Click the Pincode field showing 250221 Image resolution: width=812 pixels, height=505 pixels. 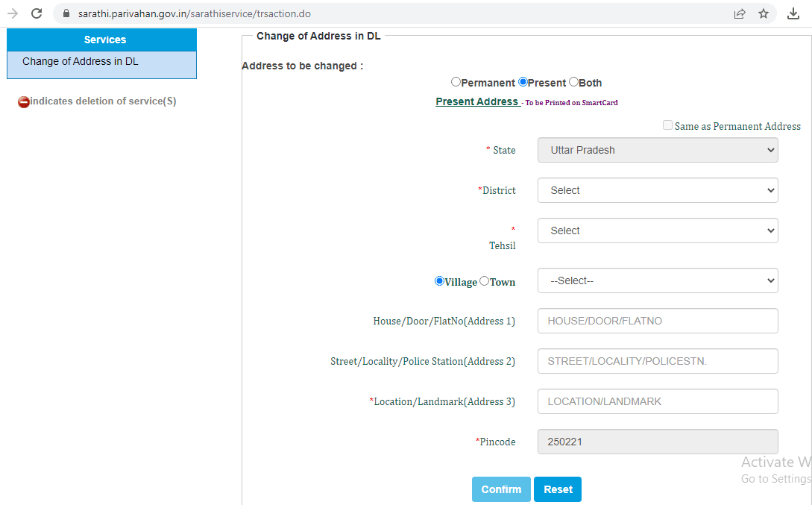(x=658, y=442)
